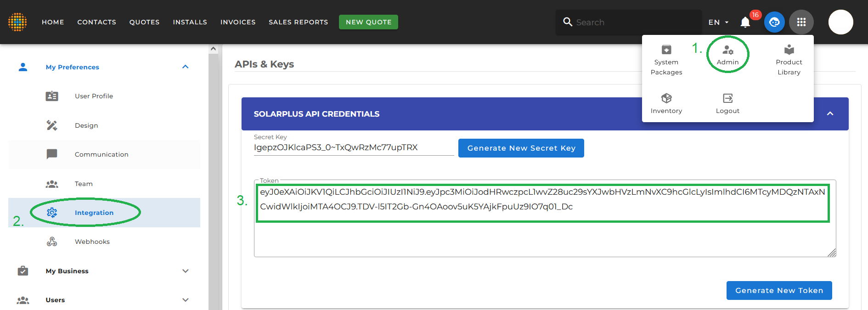Open the Quotes menu
Viewport: 868px width, 310px height.
click(x=144, y=22)
